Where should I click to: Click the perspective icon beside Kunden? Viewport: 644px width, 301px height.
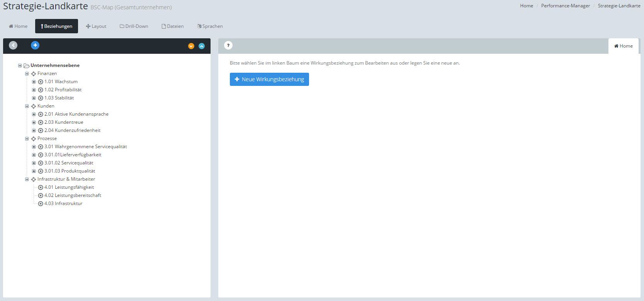(34, 106)
